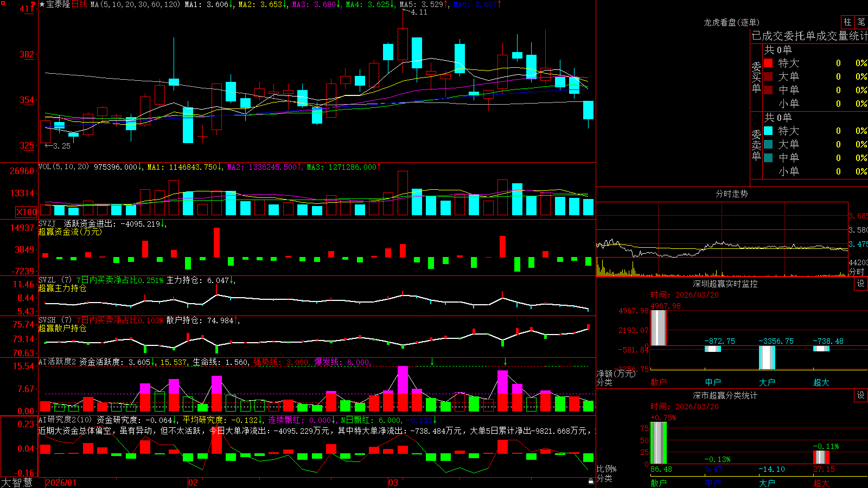Click the 宝泰隆 stock name
Image resolution: width=868 pixels, height=488 pixels.
click(59, 5)
